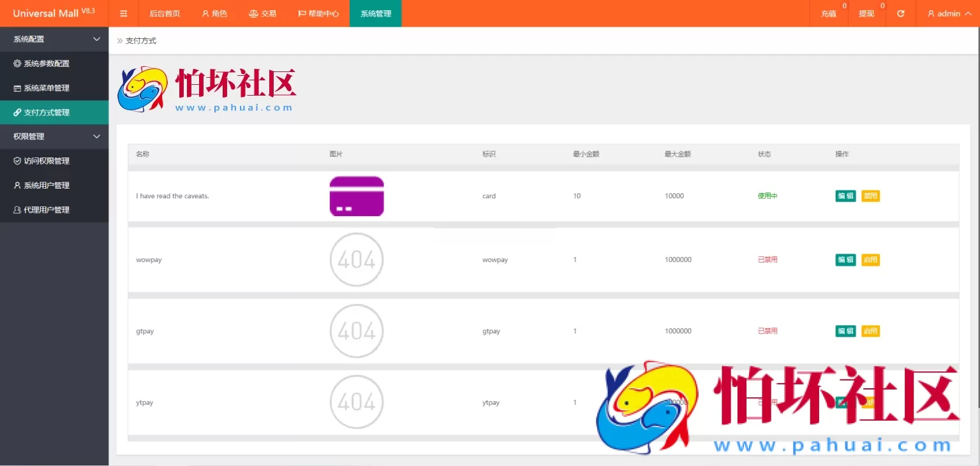Click 编辑 button for wowpay row
The image size is (980, 466).
click(x=845, y=259)
